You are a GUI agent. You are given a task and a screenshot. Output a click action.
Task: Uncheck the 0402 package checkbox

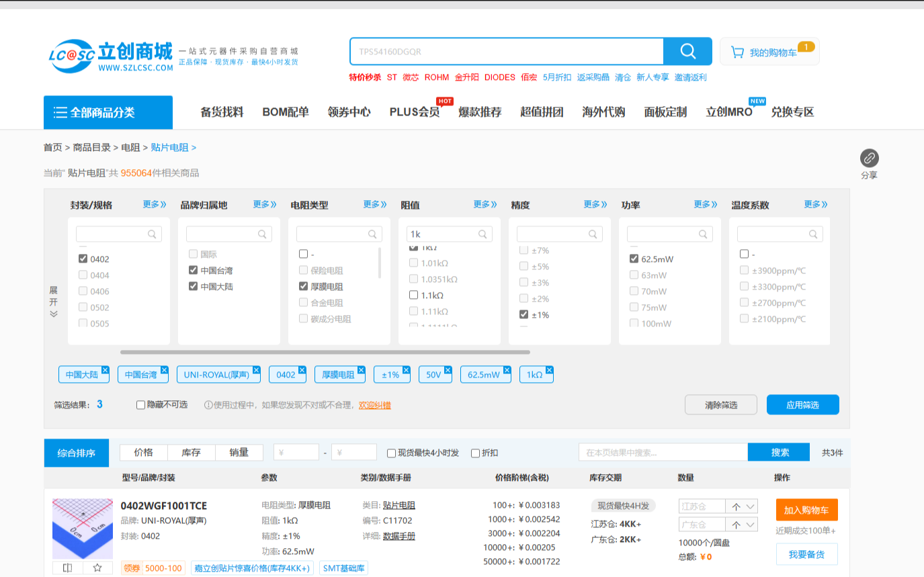click(83, 259)
